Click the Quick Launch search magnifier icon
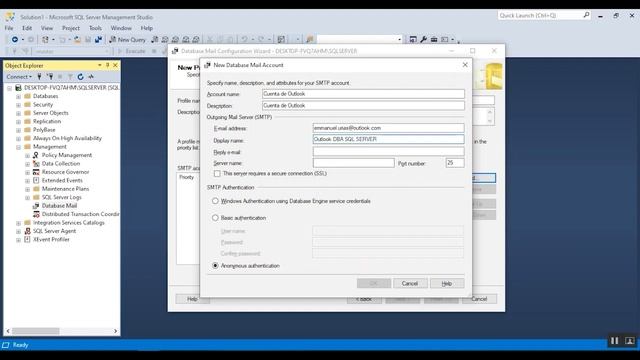The width and height of the screenshot is (640, 360). pyautogui.click(x=586, y=15)
